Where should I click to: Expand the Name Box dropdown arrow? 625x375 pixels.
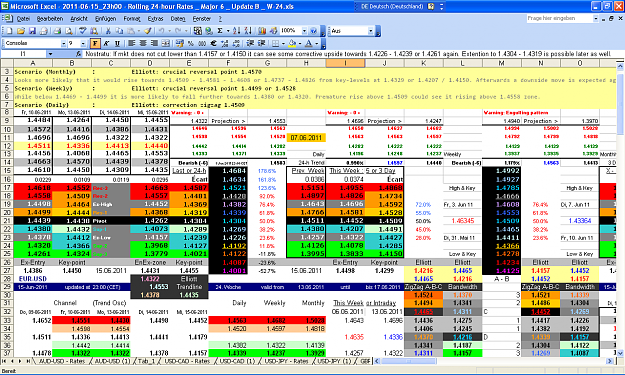50,54
